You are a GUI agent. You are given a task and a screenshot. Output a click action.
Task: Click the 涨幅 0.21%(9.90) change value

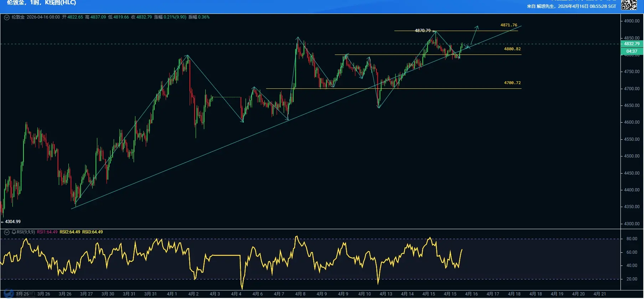(x=170, y=17)
